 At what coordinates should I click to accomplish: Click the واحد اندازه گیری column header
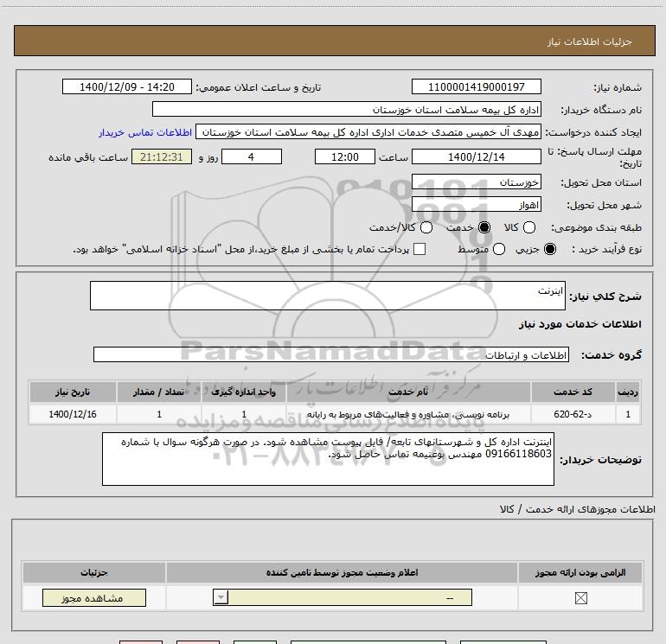coord(244,392)
